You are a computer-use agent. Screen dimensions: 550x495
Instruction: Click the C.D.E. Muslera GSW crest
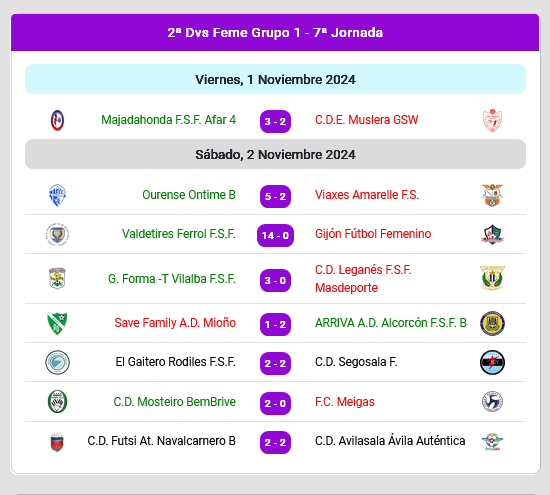pos(492,120)
